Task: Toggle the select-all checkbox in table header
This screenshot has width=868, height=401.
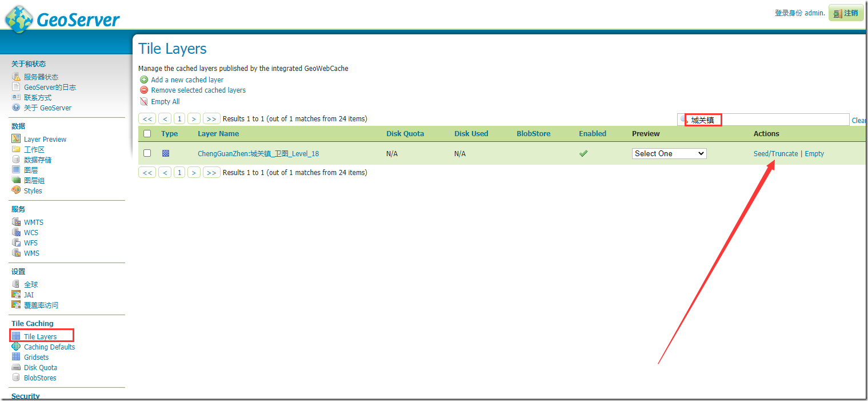Action: click(147, 133)
